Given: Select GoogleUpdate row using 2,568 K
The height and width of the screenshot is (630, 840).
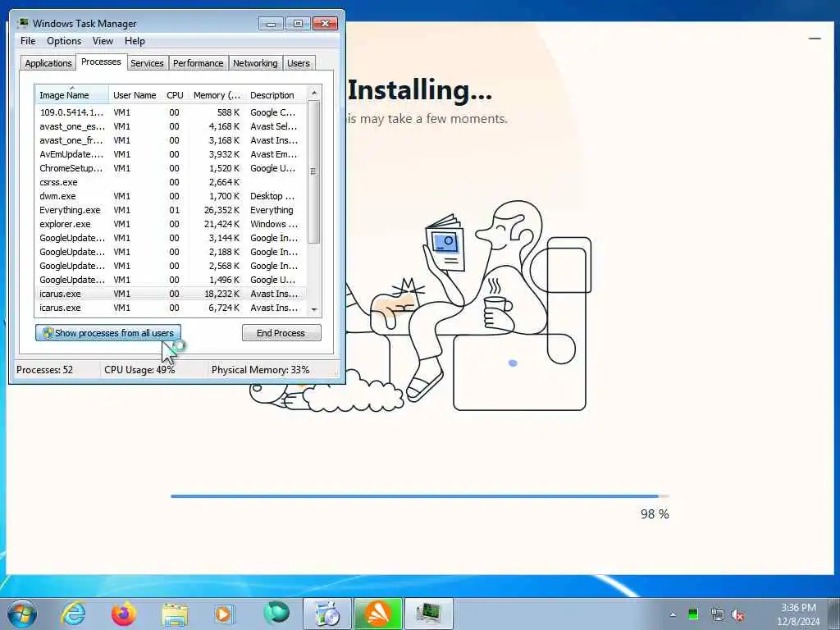Looking at the screenshot, I should [171, 266].
